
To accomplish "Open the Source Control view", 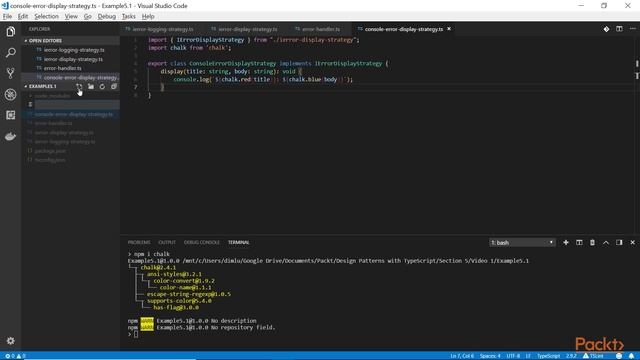I will (x=11, y=73).
